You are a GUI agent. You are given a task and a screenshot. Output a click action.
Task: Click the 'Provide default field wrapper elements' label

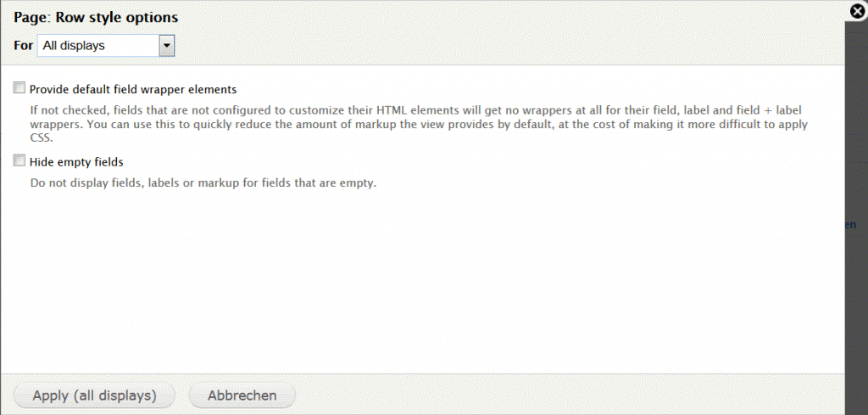[x=132, y=89]
